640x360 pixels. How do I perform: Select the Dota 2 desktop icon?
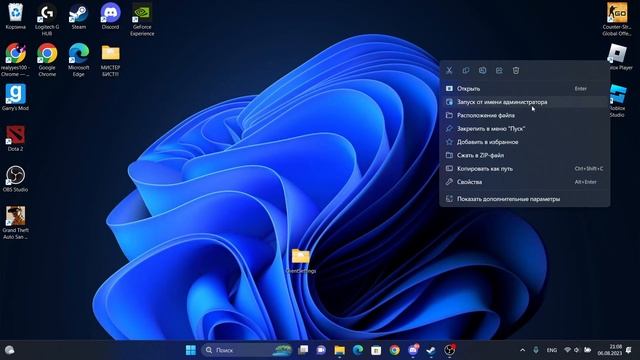(16, 138)
